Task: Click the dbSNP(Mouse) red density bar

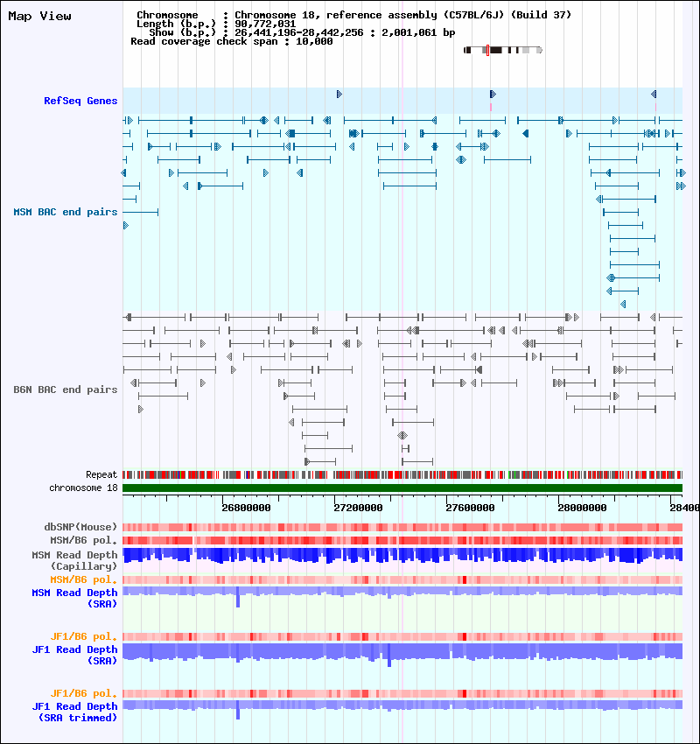Action: [x=402, y=527]
